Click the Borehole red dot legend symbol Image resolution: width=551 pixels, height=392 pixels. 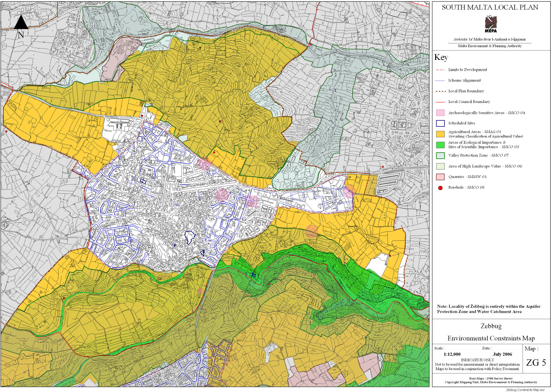pos(440,188)
